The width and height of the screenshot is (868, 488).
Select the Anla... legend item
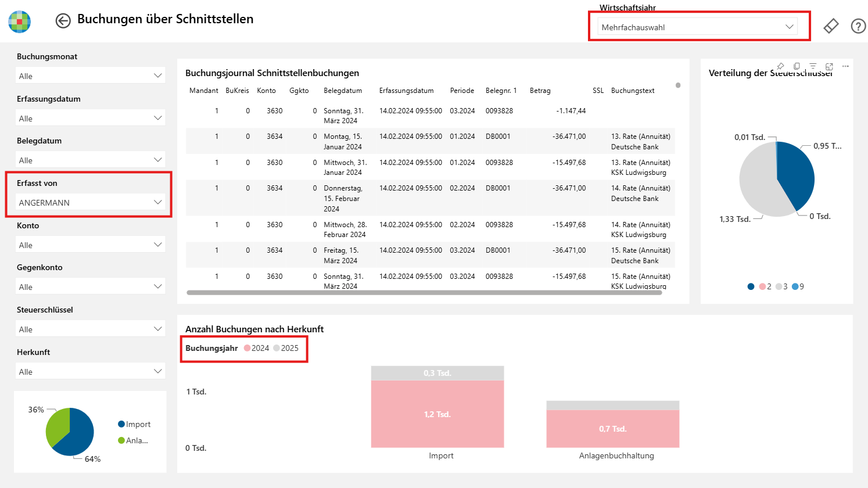(133, 440)
